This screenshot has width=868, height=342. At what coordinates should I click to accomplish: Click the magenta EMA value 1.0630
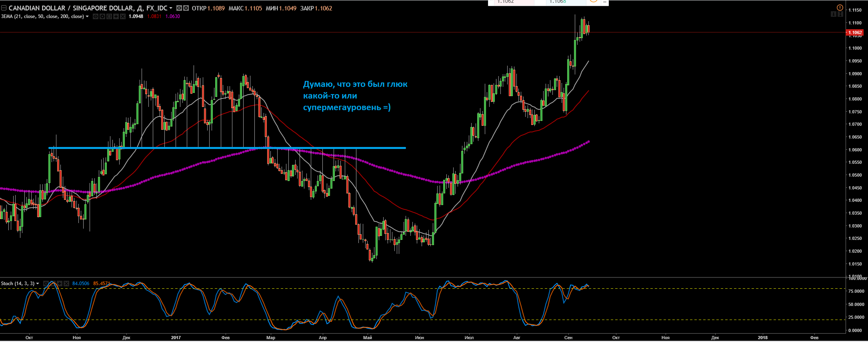[173, 16]
